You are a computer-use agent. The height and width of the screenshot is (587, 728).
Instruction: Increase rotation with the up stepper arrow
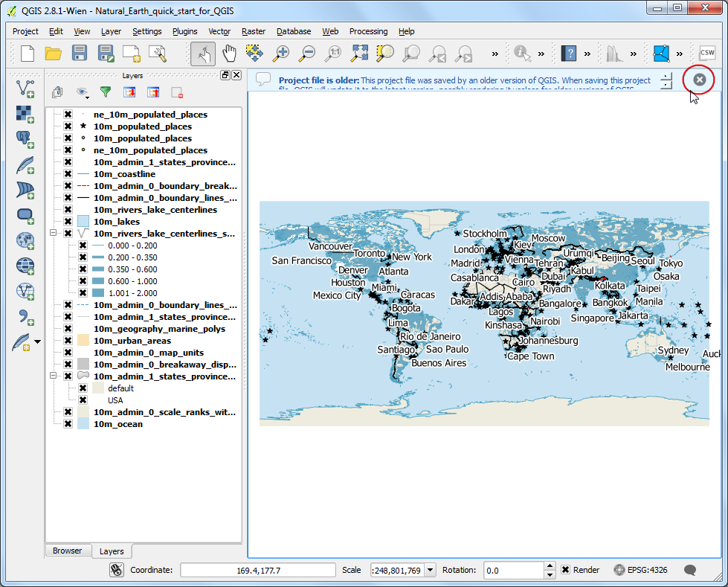550,566
